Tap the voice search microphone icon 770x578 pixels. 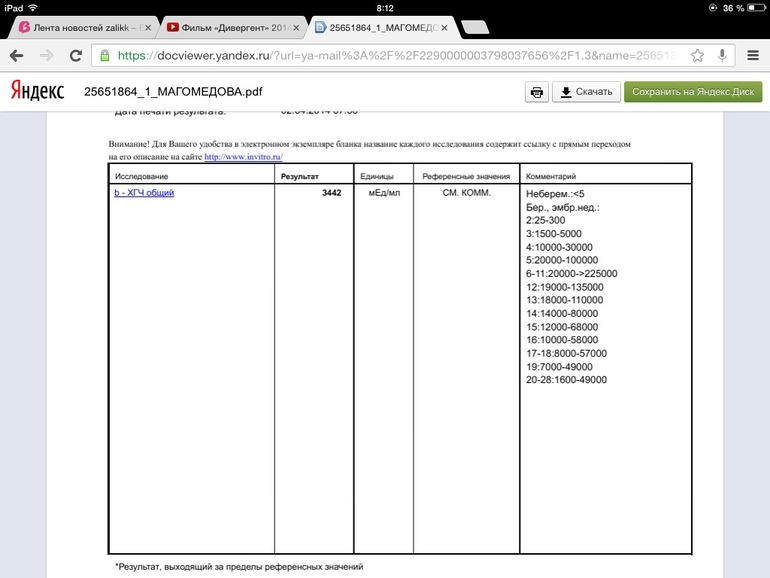coord(722,55)
